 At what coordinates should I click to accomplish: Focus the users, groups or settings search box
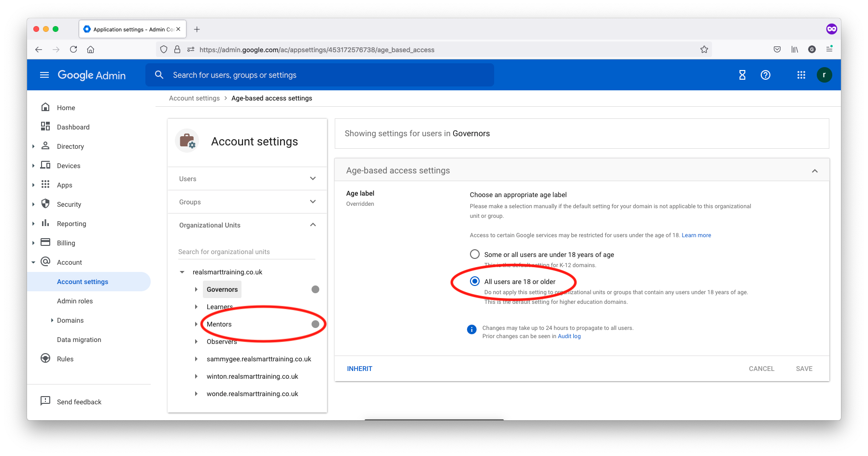pos(320,75)
